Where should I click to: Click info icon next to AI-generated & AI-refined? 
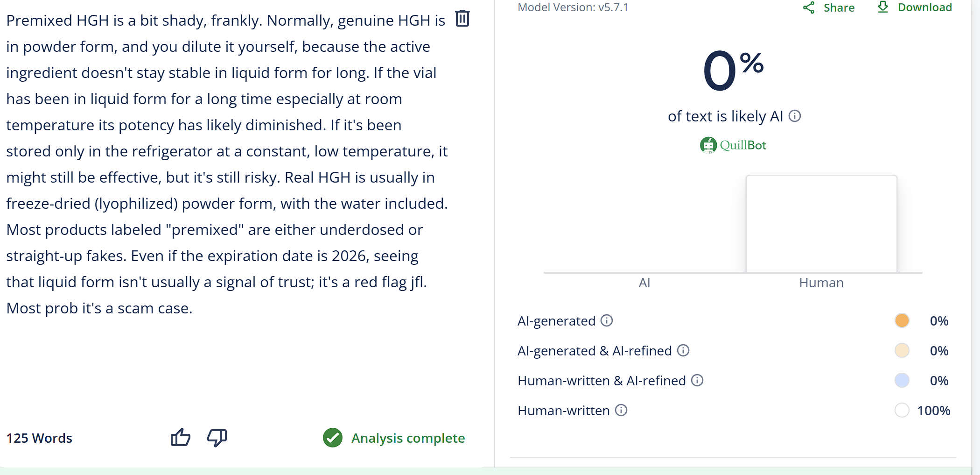pos(683,350)
